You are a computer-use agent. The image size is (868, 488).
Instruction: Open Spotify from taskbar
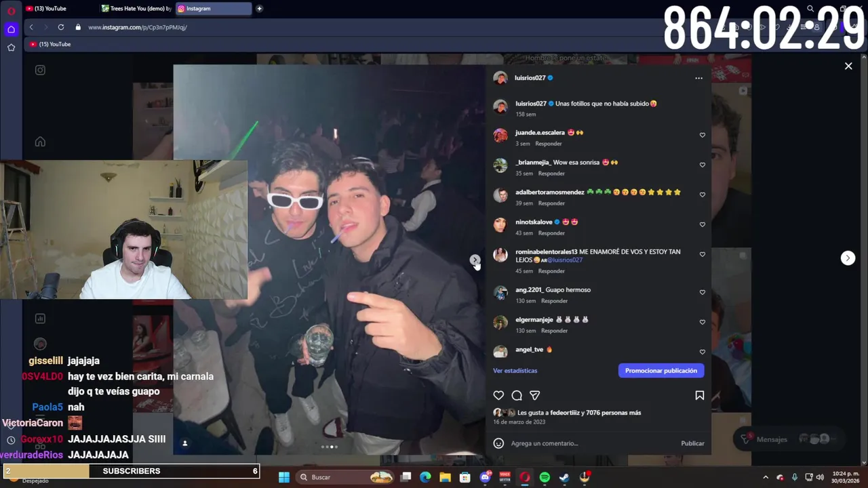coord(545,477)
